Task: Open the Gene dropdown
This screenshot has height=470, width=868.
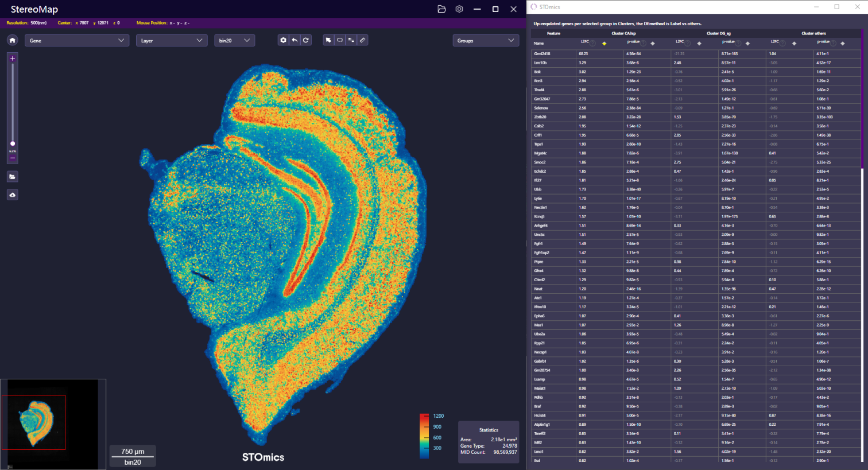Action: (x=76, y=40)
